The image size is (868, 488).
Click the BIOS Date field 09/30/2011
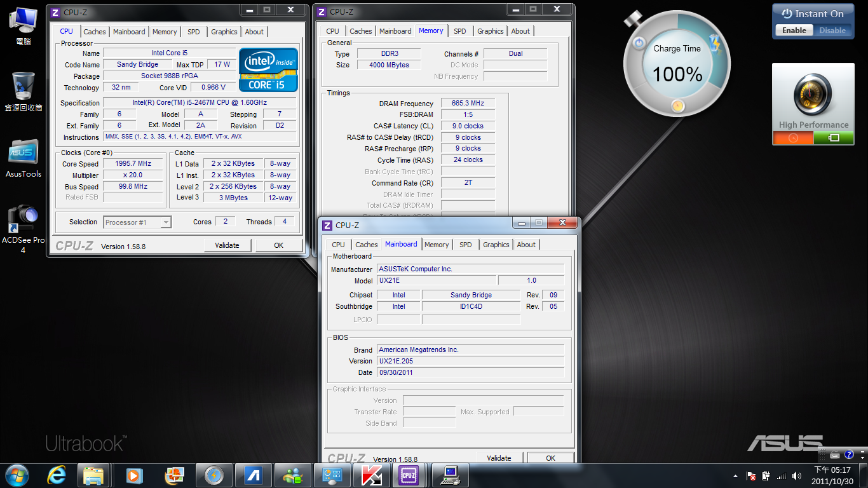pos(470,372)
